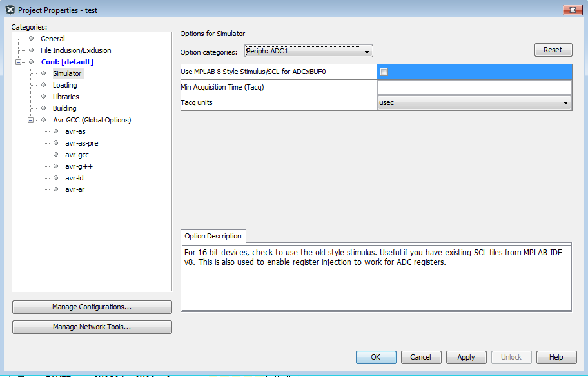Click the Cancel button
Screen dimensions: 588x377
pos(421,357)
